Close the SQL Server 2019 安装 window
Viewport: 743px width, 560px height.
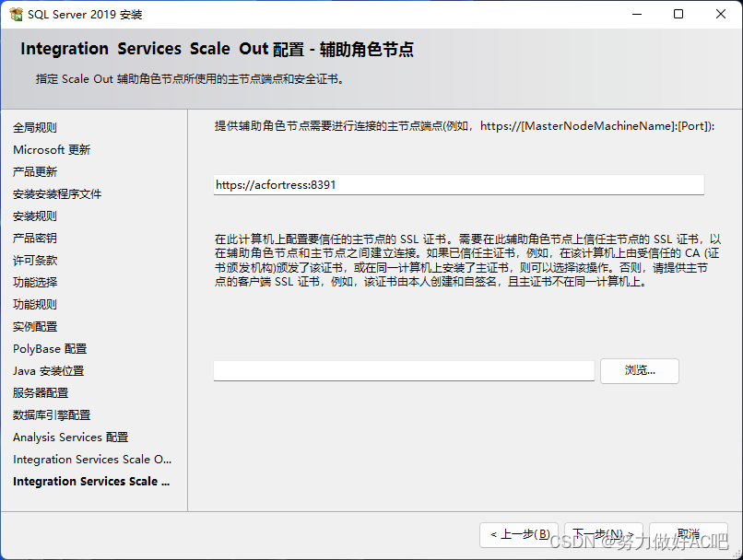click(x=721, y=14)
